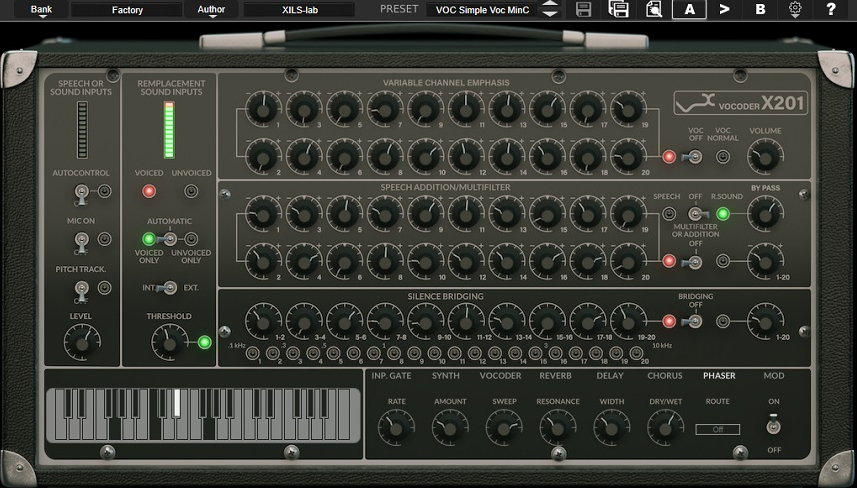Open the gear settings menu

click(795, 9)
